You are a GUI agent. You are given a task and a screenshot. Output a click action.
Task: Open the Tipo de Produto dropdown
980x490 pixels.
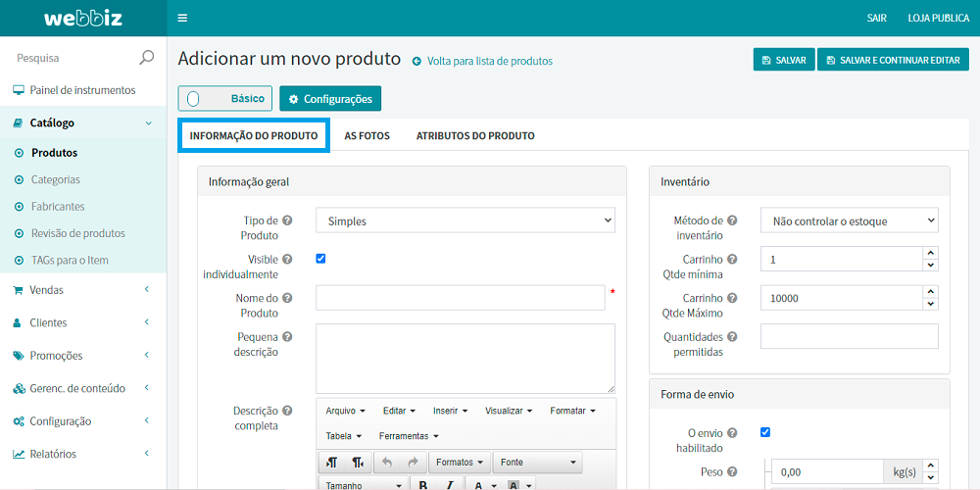pyautogui.click(x=465, y=221)
